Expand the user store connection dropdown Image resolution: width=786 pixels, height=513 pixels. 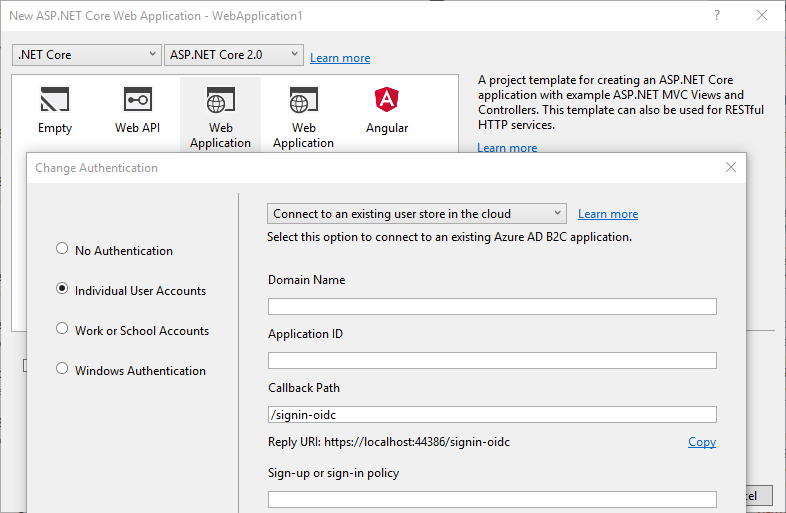point(417,214)
